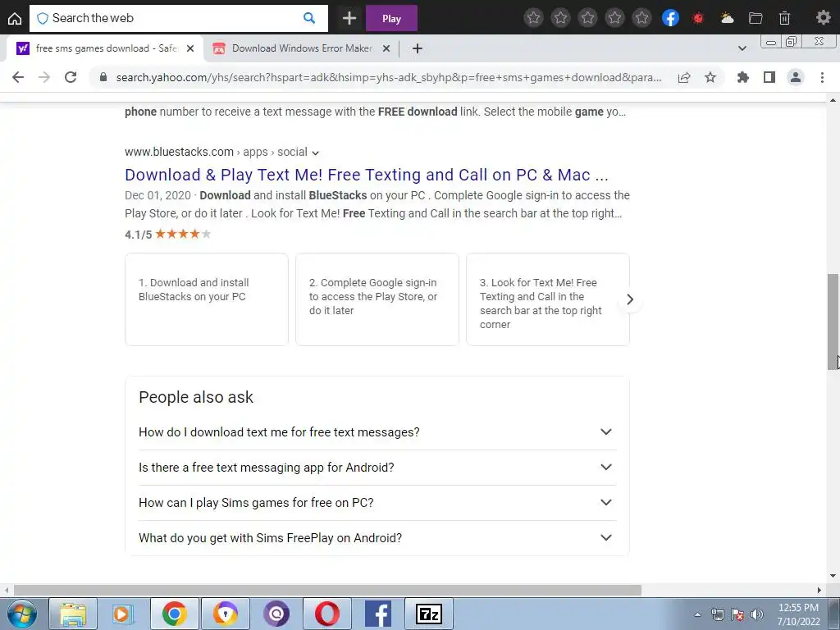Click the horizontal scrollbar thumb
The width and height of the screenshot is (840, 630).
[327, 591]
